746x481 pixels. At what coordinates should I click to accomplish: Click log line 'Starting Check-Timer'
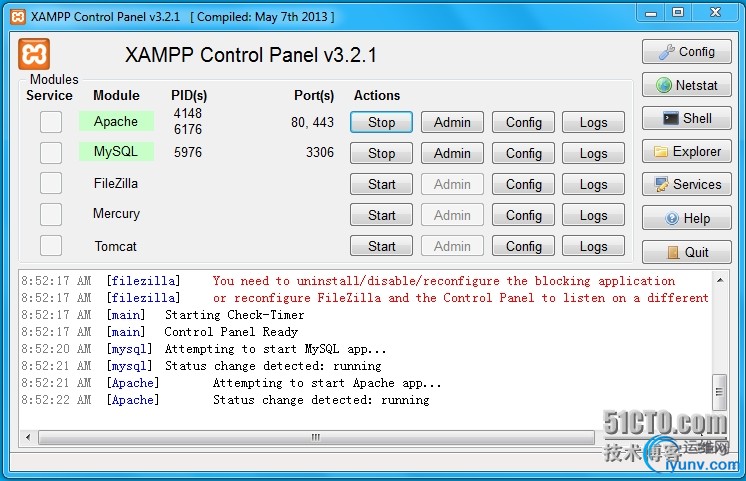click(234, 314)
